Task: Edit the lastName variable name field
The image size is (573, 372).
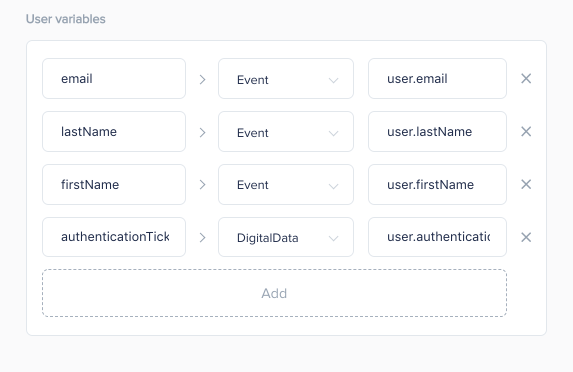Action: pos(114,132)
